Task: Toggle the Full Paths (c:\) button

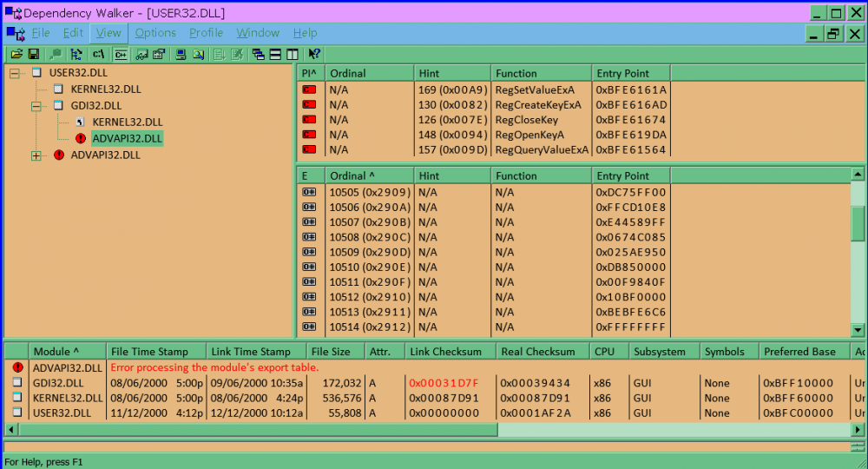Action: pyautogui.click(x=98, y=54)
